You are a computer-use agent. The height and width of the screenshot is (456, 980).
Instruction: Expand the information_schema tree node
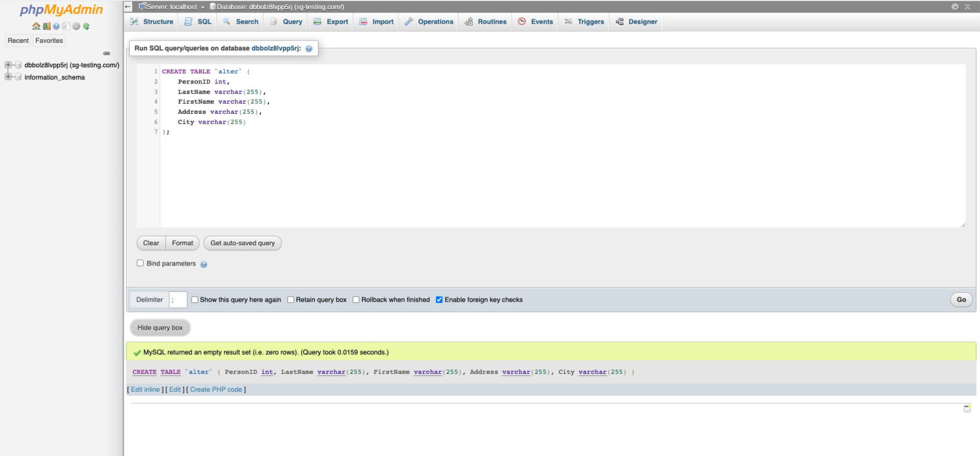coord(8,77)
